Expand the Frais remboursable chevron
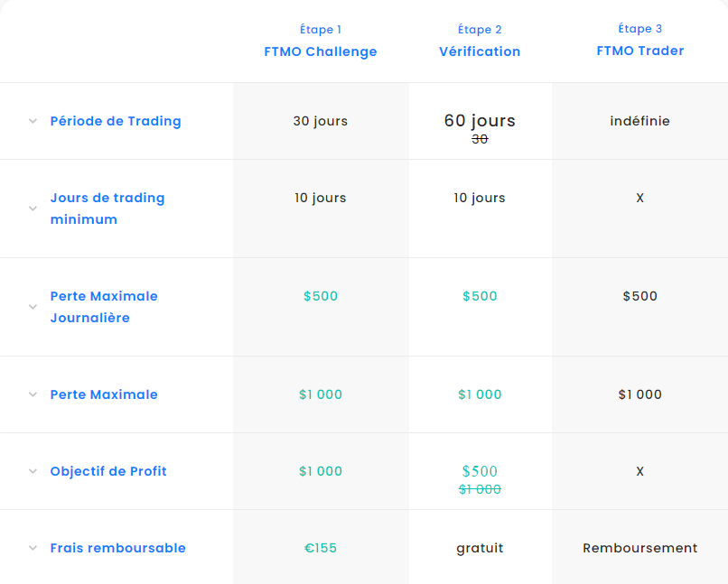The width and height of the screenshot is (728, 584). pos(33,548)
